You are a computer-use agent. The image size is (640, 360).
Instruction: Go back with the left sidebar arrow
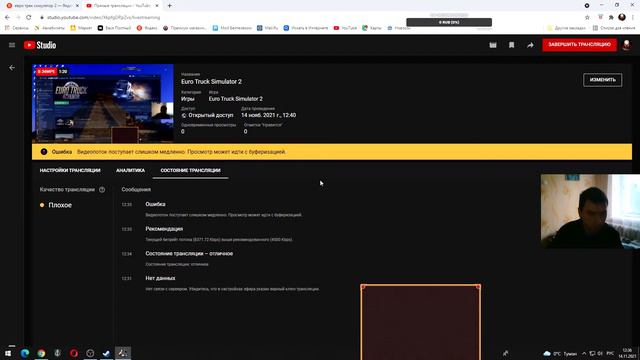(x=12, y=68)
